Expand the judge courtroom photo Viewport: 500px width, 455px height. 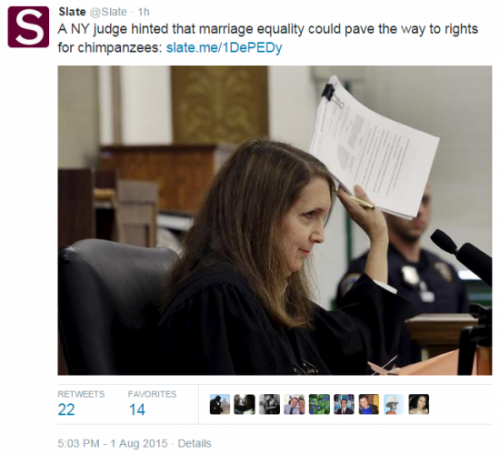click(x=275, y=220)
